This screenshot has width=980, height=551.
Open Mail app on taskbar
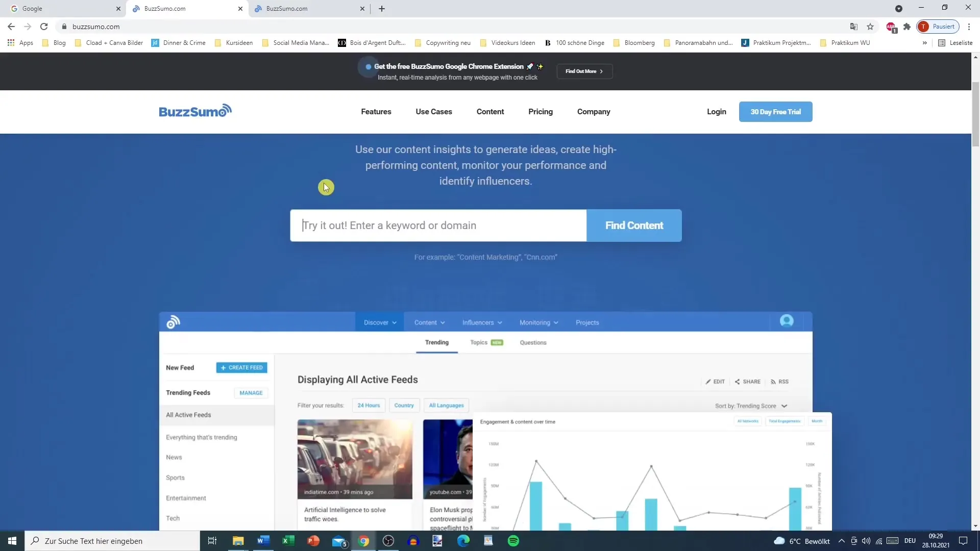[339, 541]
